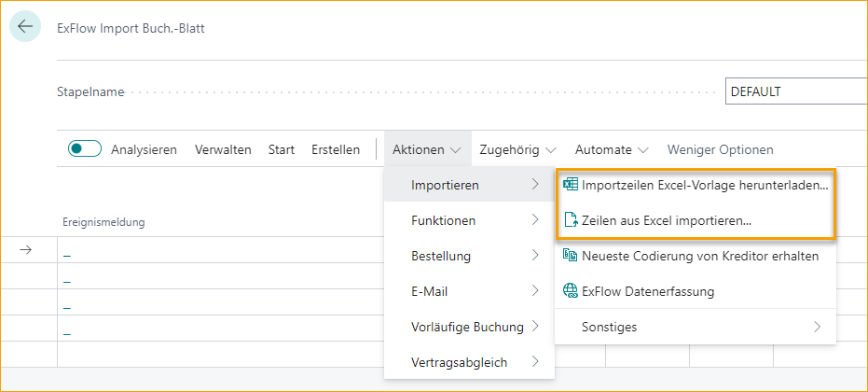This screenshot has height=392, width=868.
Task: Click the Stapelname label
Action: click(90, 92)
